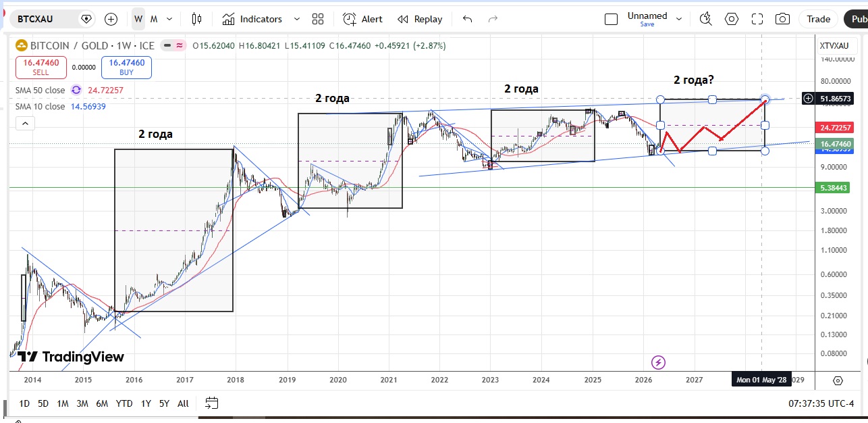Enter fullscreen mode

tap(757, 19)
